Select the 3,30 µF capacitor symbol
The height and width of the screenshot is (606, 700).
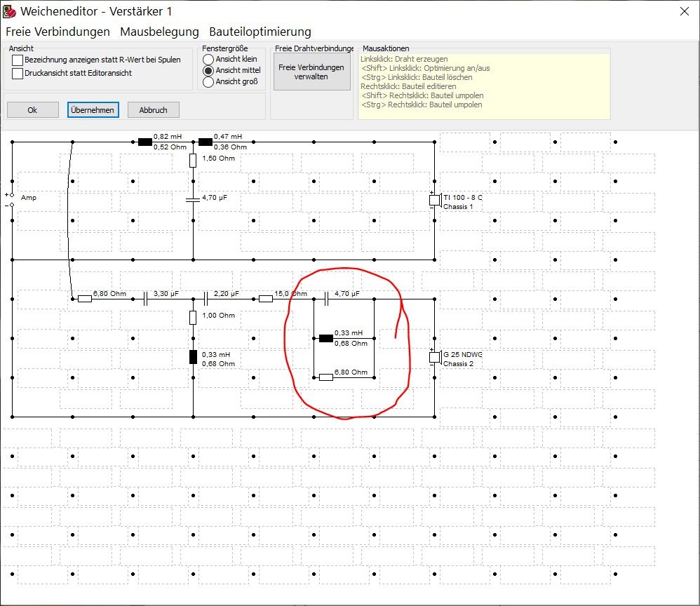[x=145, y=299]
